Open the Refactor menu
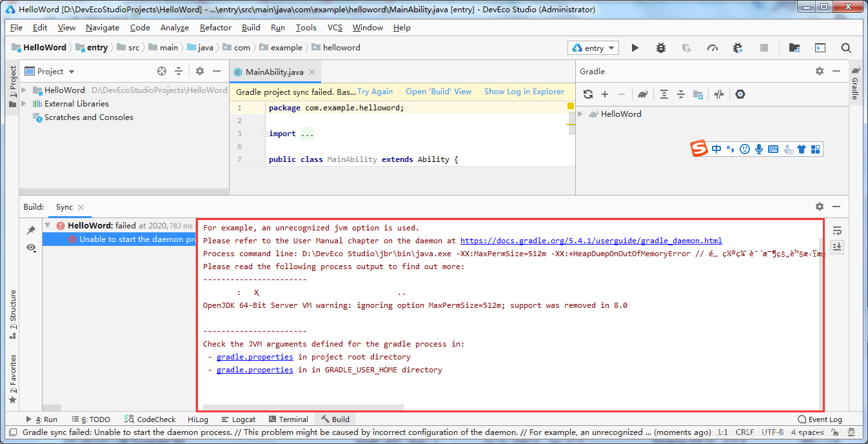 click(215, 28)
